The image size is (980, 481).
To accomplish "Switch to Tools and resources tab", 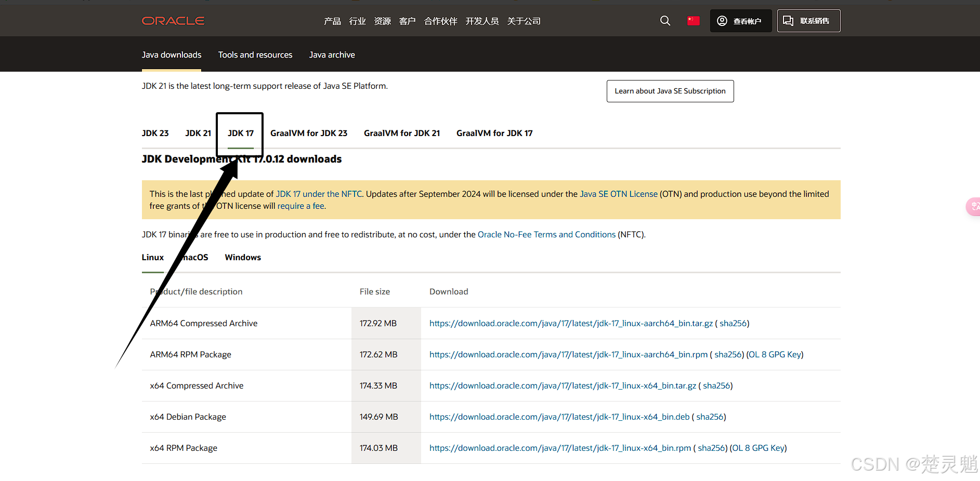I will click(x=255, y=55).
